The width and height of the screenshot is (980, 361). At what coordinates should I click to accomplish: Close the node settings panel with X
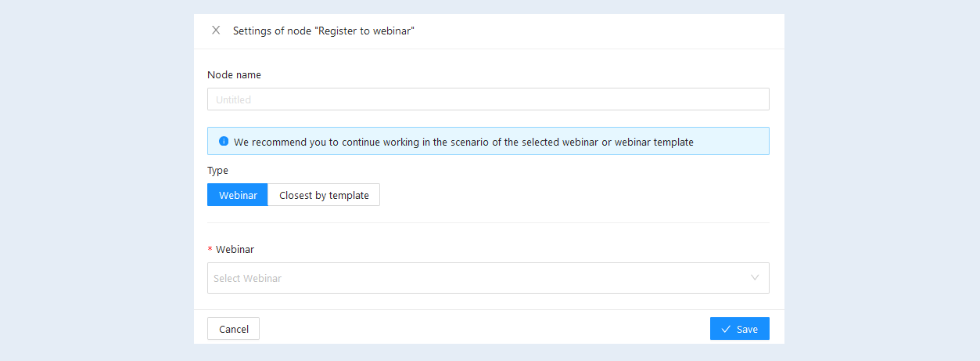pos(216,31)
